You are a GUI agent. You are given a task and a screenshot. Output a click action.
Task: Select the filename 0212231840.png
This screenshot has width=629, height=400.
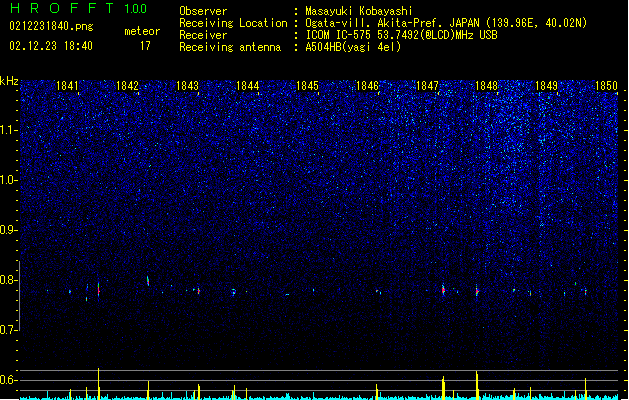pos(51,27)
